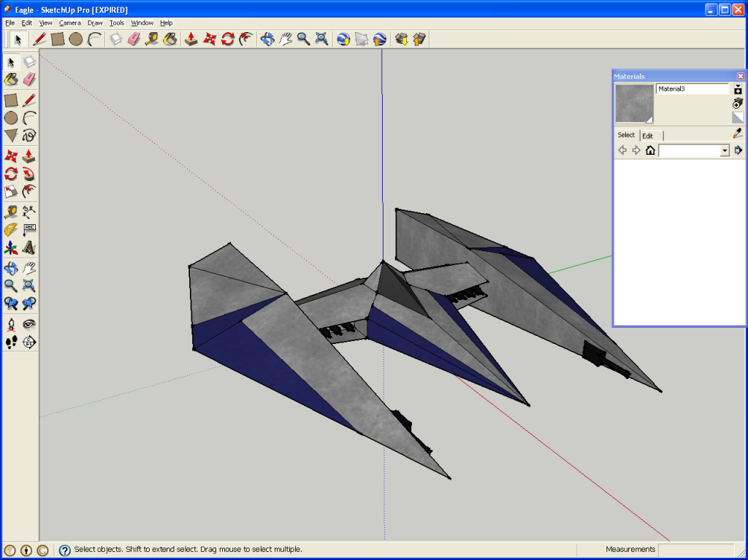Select Offset tool in left tool palette
The width and height of the screenshot is (748, 560).
click(29, 192)
